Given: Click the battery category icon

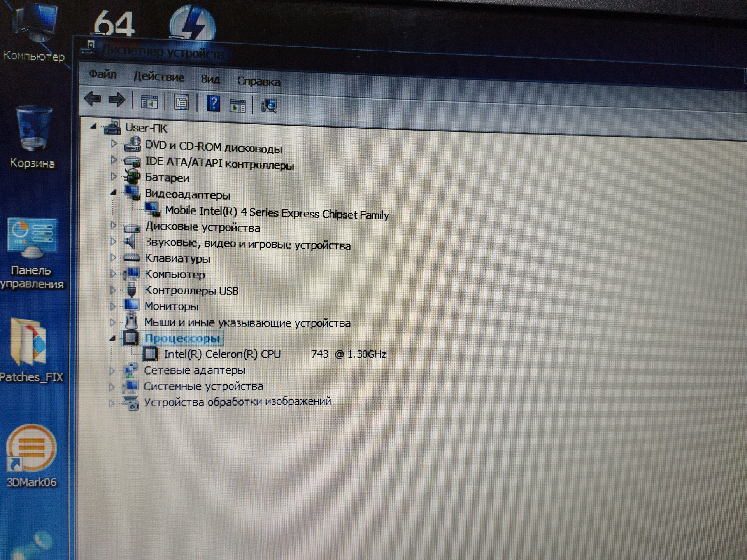Looking at the screenshot, I should (x=132, y=177).
